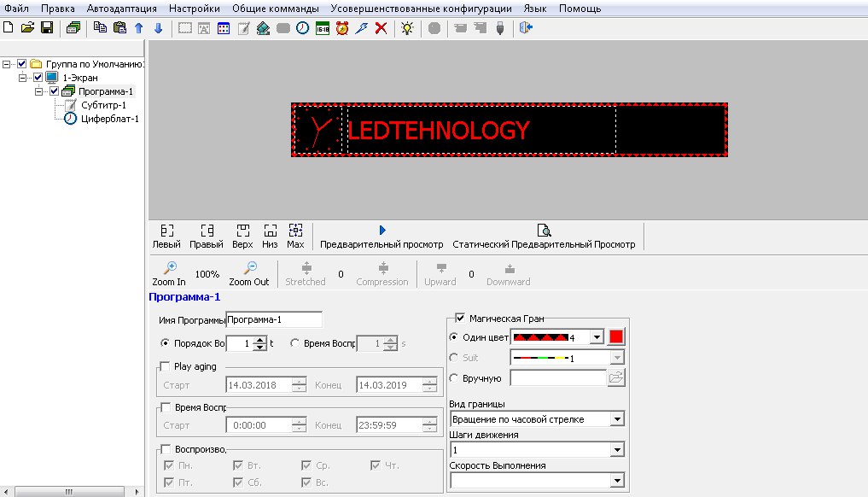
Task: Open the Скорость Выполнения dropdown
Action: click(617, 481)
